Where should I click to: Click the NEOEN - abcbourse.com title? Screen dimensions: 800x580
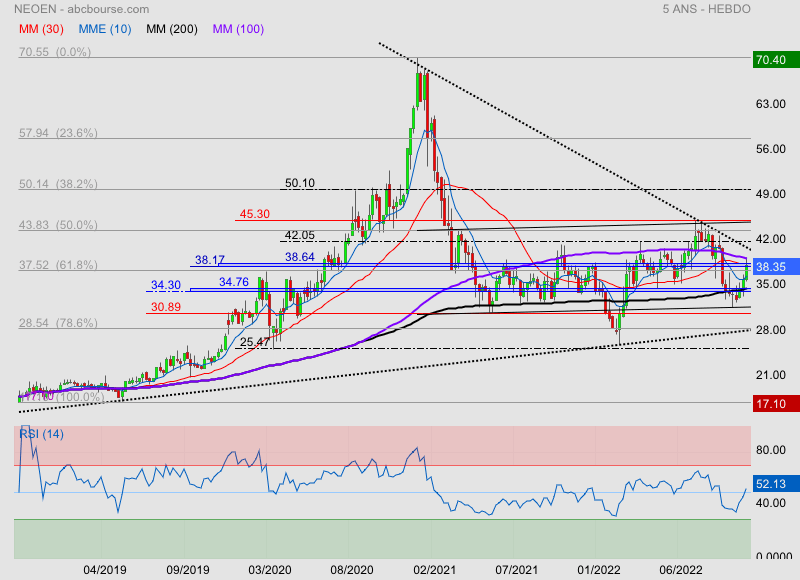click(x=82, y=9)
